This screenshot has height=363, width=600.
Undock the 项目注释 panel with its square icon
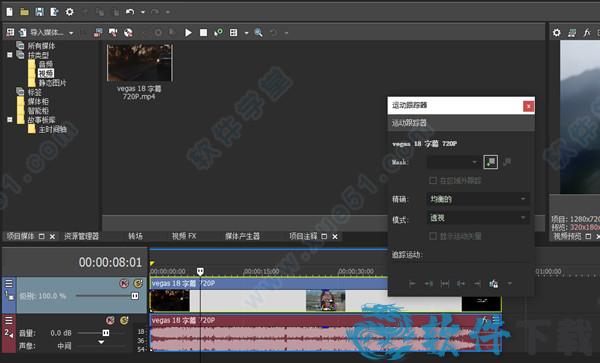click(324, 237)
